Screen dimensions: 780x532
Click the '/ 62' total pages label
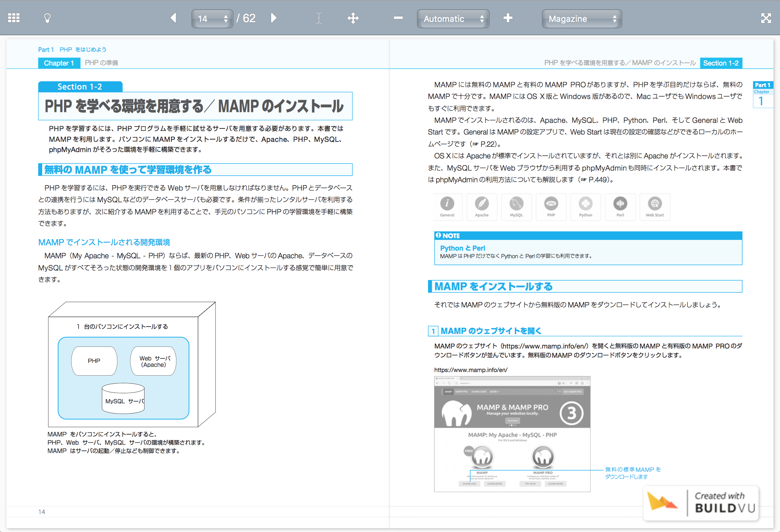246,18
